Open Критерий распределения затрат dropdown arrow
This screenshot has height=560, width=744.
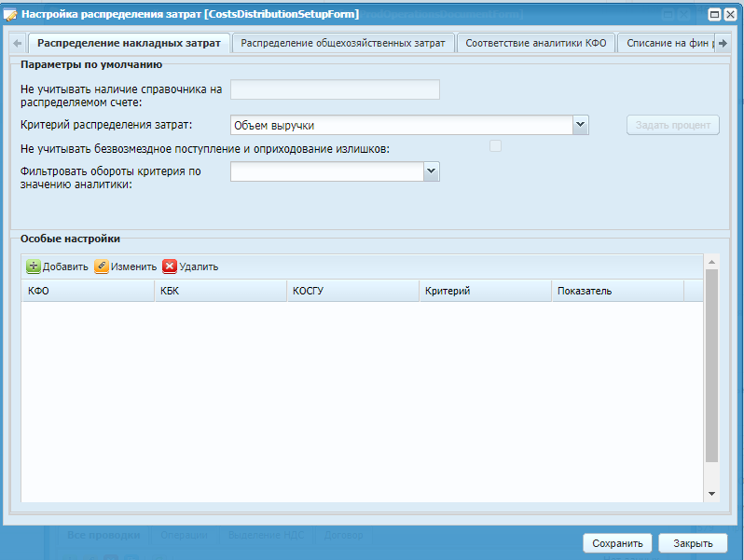580,125
